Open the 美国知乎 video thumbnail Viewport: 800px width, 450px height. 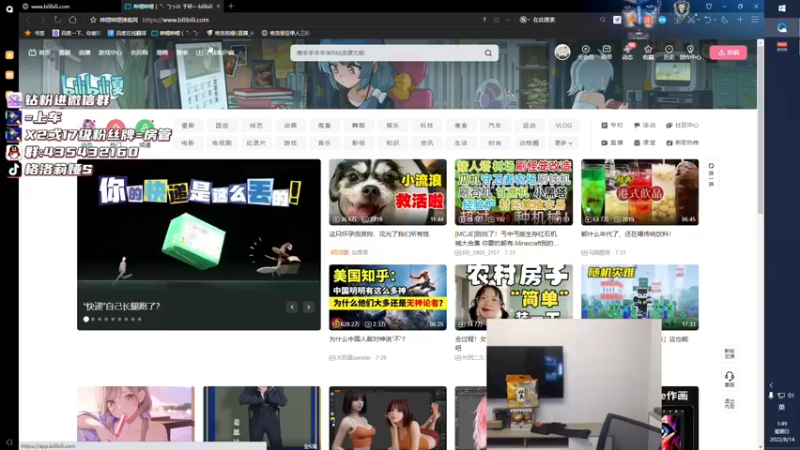click(x=388, y=297)
